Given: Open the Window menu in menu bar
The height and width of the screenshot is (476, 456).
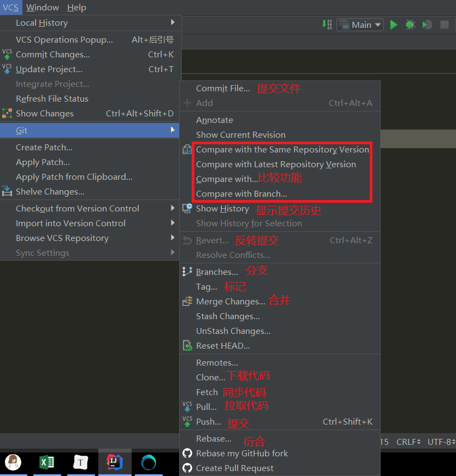Looking at the screenshot, I should 43,7.
